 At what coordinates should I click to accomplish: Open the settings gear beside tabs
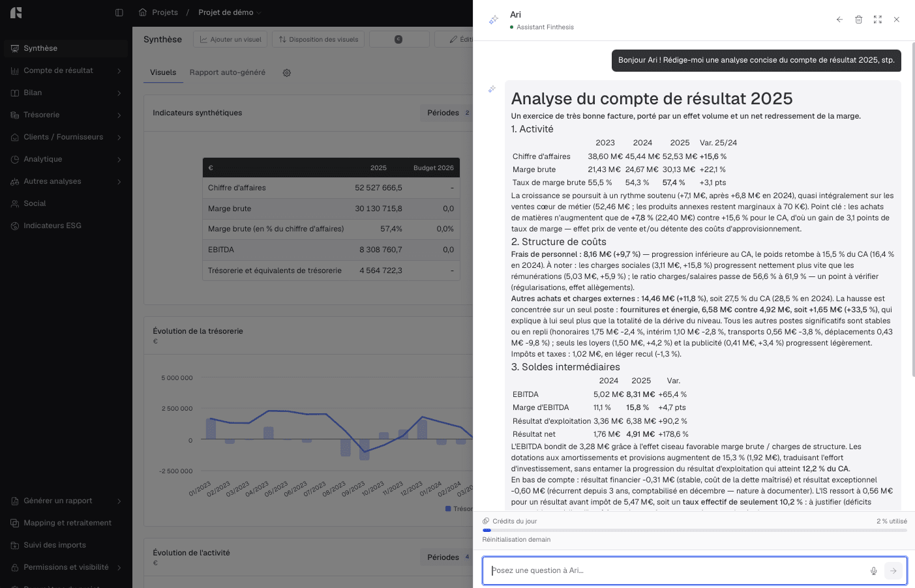(x=287, y=73)
